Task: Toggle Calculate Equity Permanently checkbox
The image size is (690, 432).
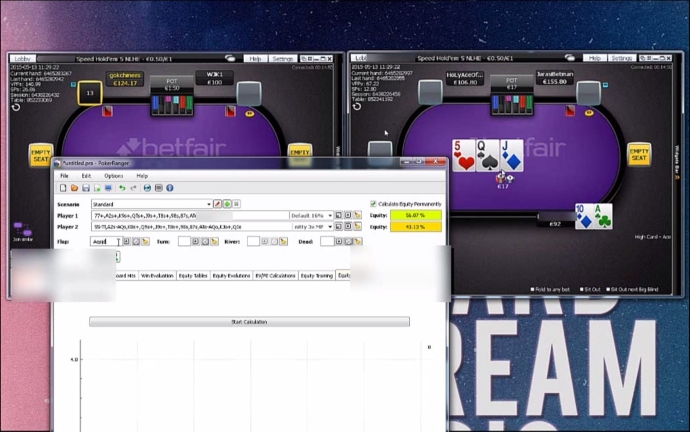Action: (x=373, y=204)
